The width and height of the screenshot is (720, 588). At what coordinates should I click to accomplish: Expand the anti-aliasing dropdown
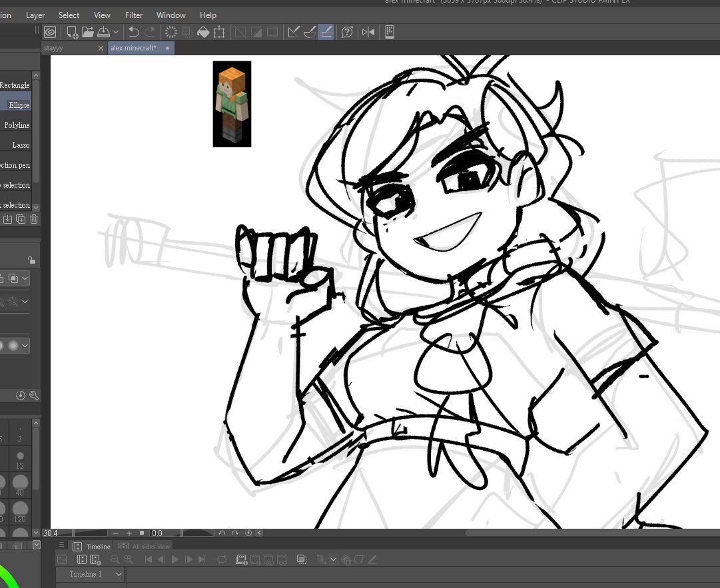tap(25, 345)
